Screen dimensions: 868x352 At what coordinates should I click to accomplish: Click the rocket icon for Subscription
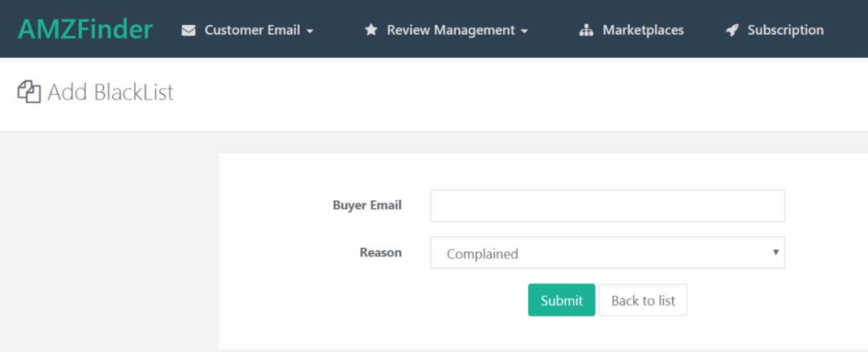tap(731, 31)
